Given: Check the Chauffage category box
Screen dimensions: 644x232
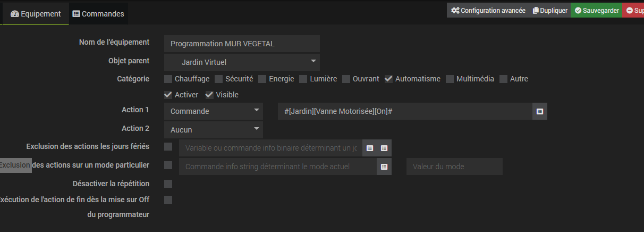Looking at the screenshot, I should click(x=168, y=79).
